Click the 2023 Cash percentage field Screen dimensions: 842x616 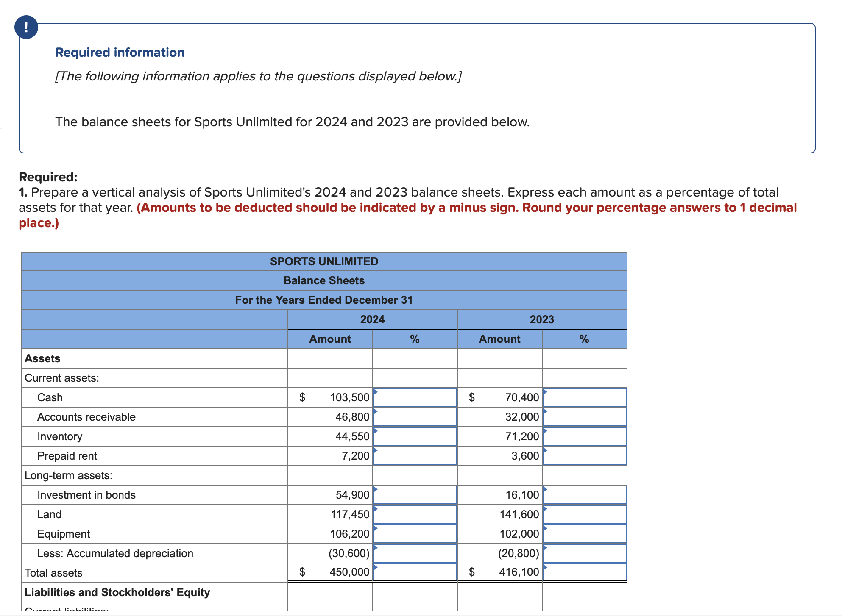(x=584, y=397)
